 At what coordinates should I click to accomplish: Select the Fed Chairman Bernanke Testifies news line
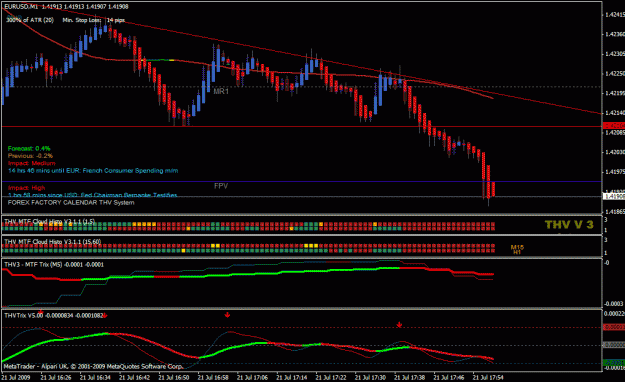click(92, 195)
